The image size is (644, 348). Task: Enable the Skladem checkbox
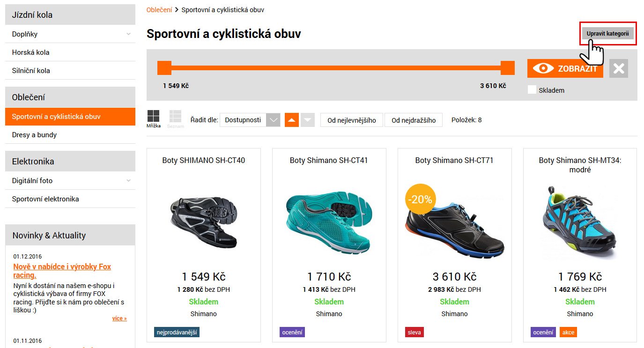pos(532,90)
